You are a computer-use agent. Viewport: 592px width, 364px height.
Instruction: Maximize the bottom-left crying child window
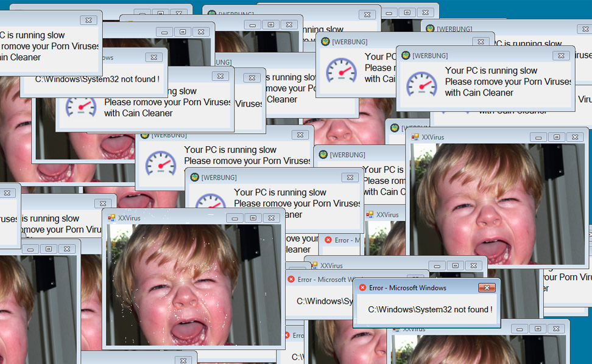point(48,249)
